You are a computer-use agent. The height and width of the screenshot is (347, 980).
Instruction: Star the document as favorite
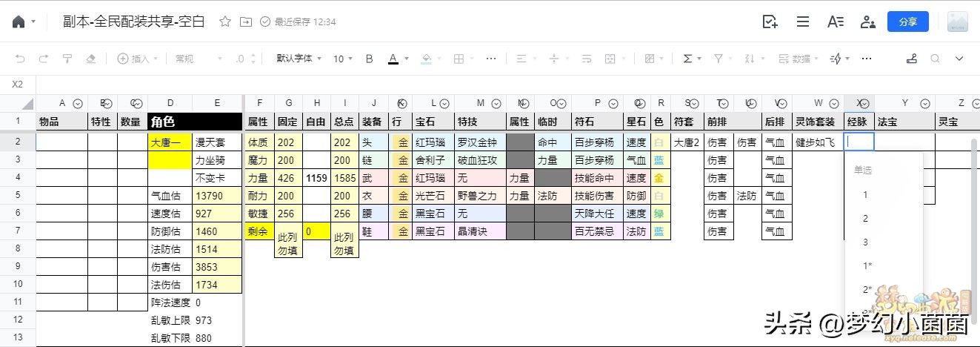[x=225, y=22]
